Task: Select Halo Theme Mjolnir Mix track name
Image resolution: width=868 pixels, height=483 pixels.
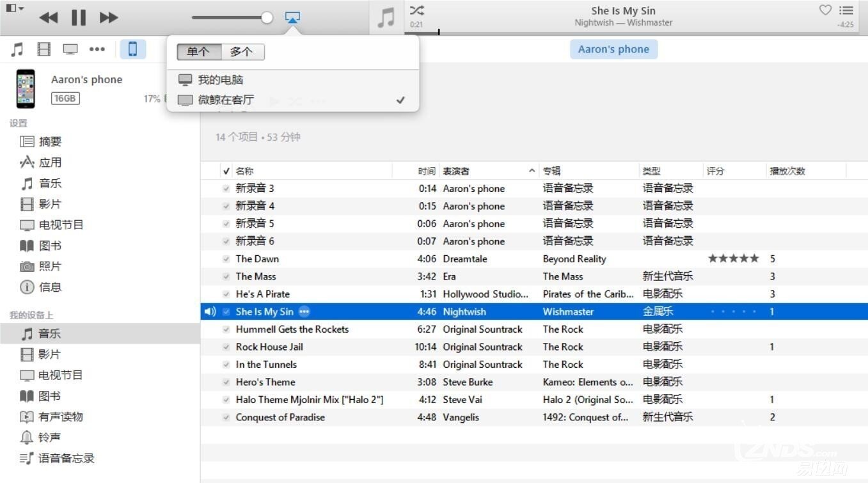Action: [310, 400]
